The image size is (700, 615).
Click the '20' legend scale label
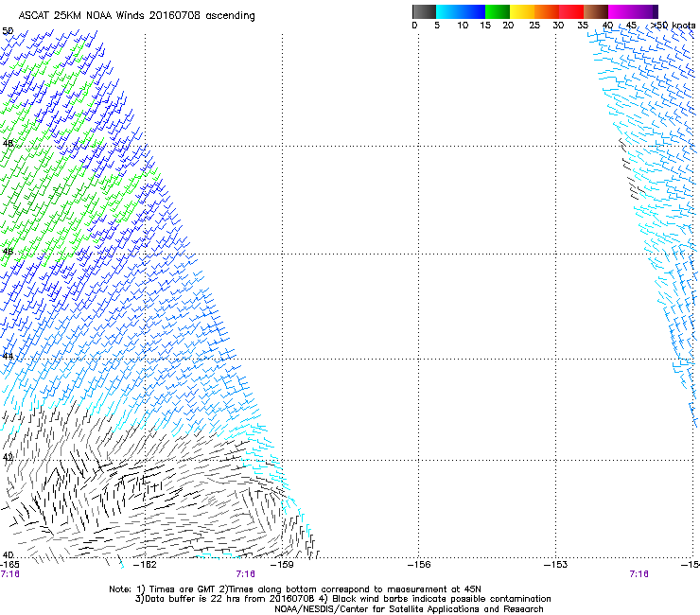(x=508, y=26)
